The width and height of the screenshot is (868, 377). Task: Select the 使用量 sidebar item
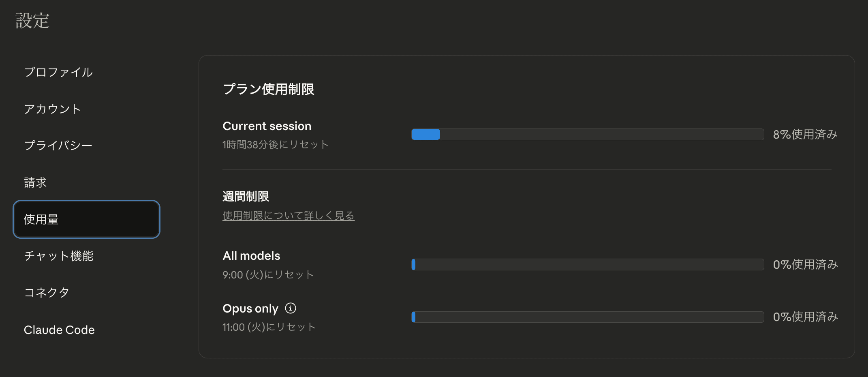tap(86, 219)
